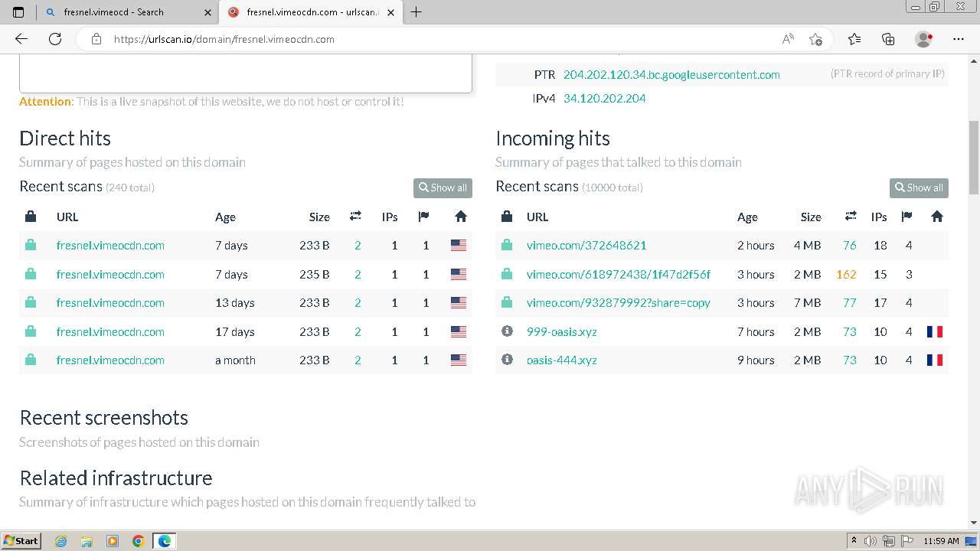Screen dimensions: 980x551
Task: Select the Recent screenshots heading
Action: pos(103,418)
